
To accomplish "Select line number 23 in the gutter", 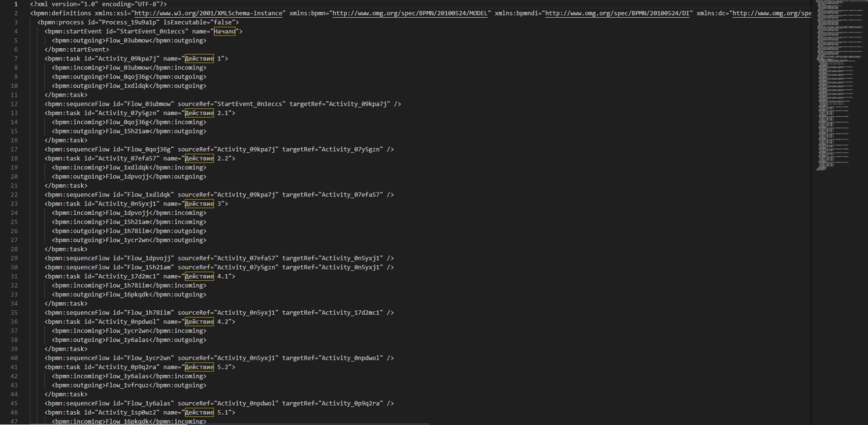I will pos(14,204).
